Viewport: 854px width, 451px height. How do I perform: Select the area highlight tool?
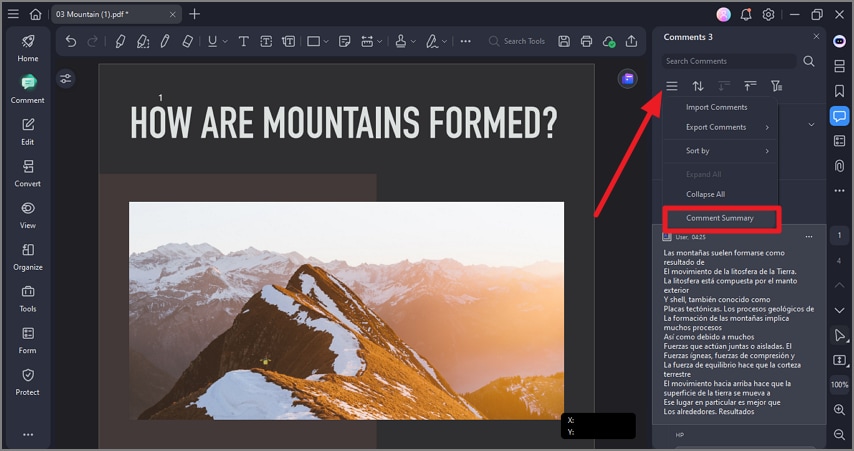click(x=143, y=41)
